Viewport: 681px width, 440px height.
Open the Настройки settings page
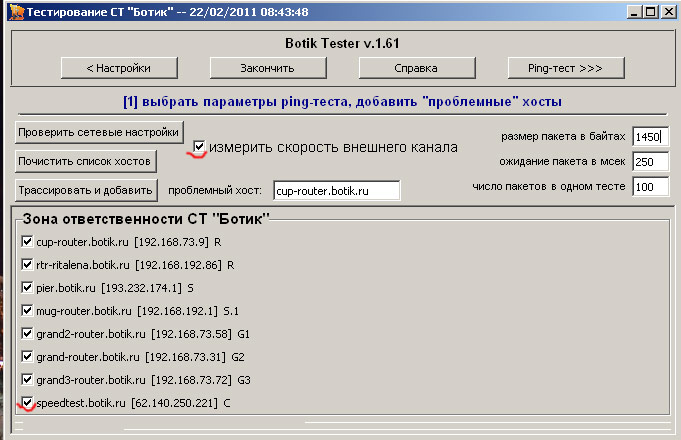click(119, 68)
